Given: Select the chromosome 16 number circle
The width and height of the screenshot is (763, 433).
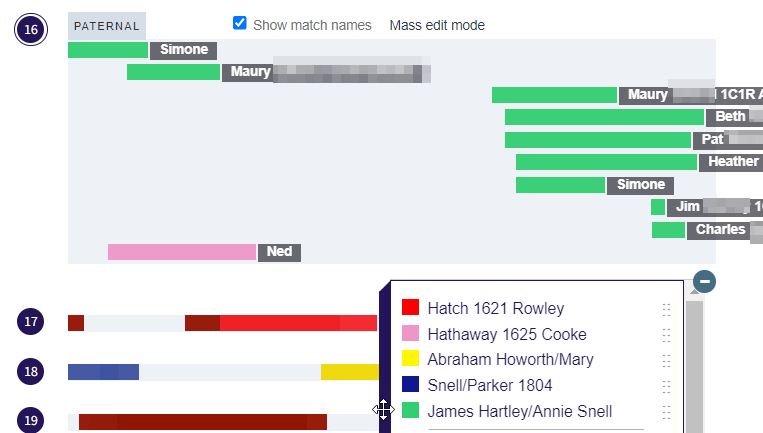Looking at the screenshot, I should [31, 29].
